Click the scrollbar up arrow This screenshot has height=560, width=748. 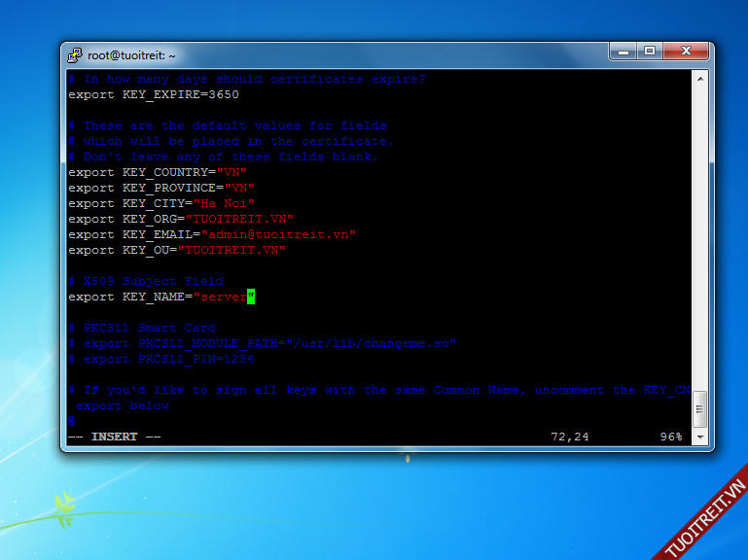coord(699,80)
